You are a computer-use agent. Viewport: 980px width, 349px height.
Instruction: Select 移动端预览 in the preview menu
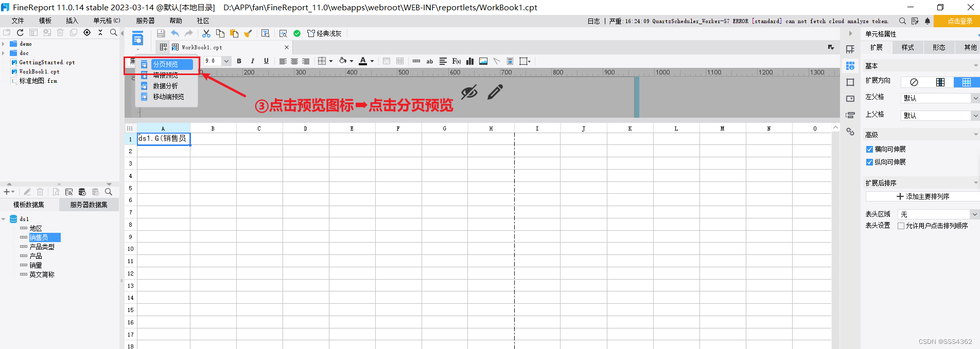coord(168,97)
